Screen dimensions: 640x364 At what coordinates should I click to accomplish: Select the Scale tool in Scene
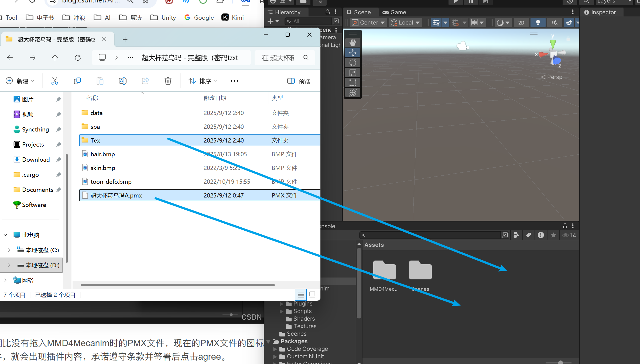tap(352, 73)
